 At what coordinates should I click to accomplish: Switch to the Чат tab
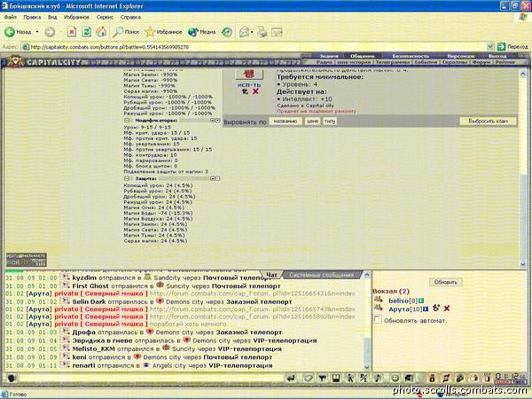point(271,275)
